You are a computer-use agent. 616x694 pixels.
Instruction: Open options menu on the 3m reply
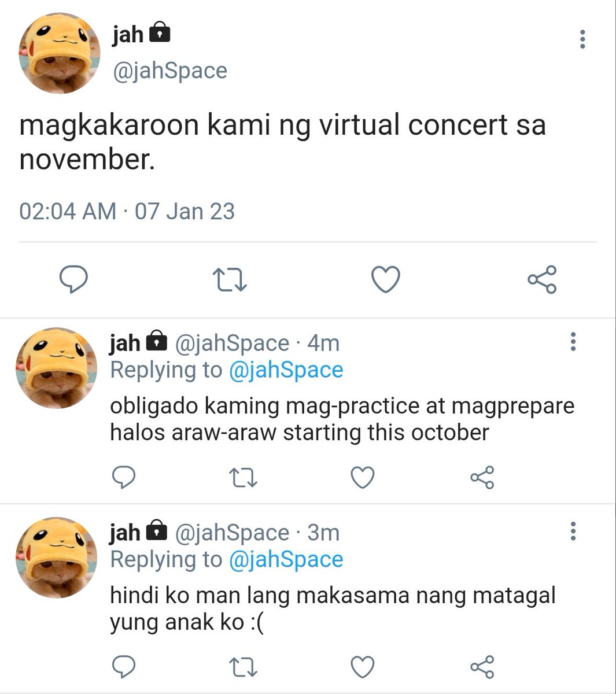(x=573, y=531)
